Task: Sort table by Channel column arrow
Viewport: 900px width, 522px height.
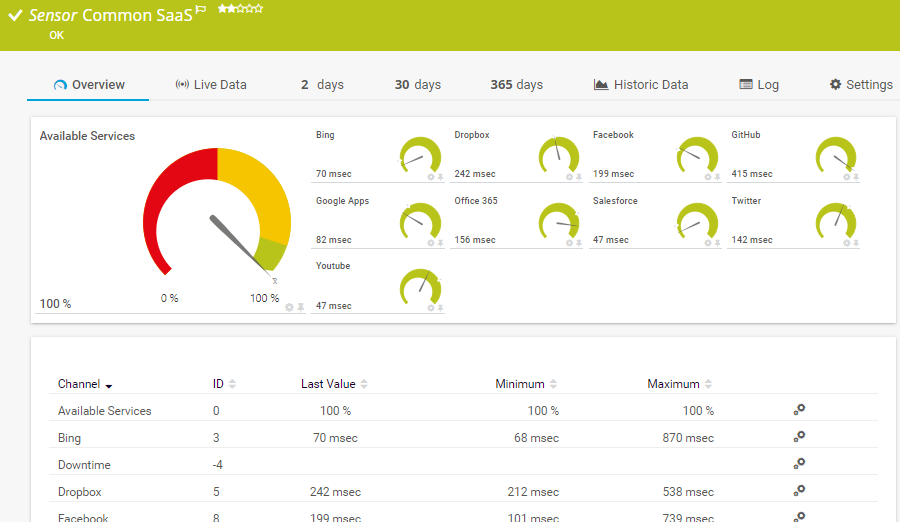Action: [108, 386]
